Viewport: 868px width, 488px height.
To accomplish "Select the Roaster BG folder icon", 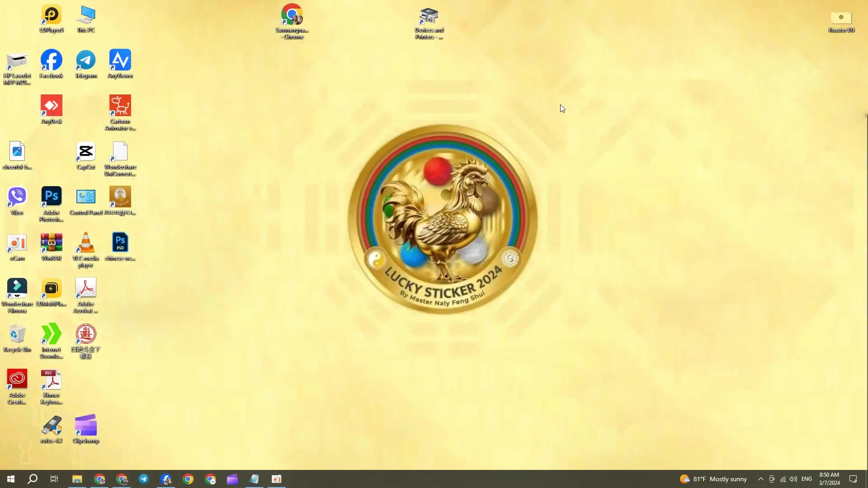I will 841,18.
